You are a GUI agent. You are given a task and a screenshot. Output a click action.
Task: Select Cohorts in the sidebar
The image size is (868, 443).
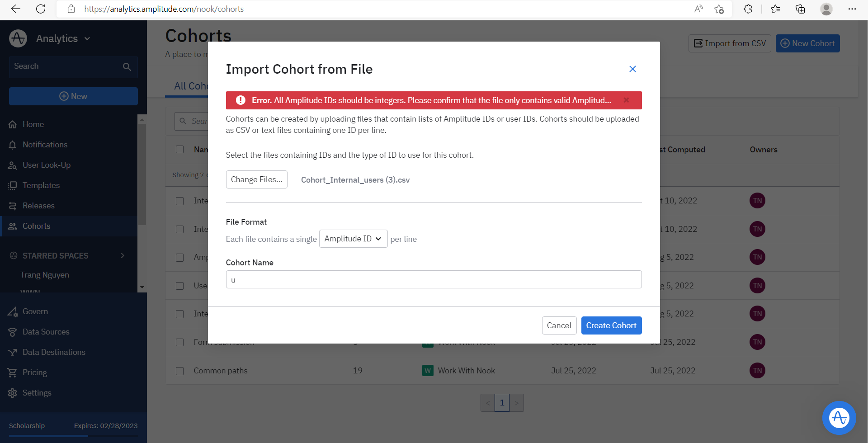tap(36, 226)
